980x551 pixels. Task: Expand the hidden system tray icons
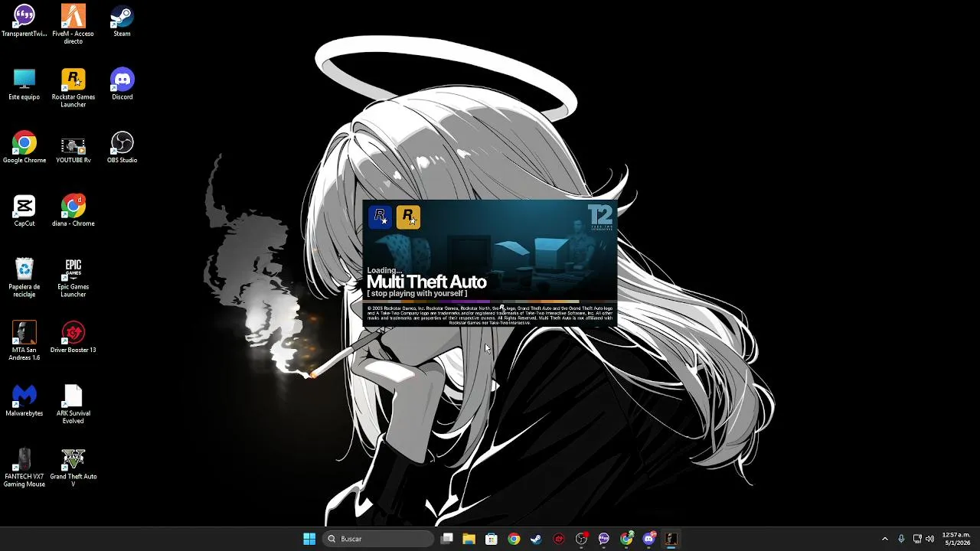tap(885, 539)
